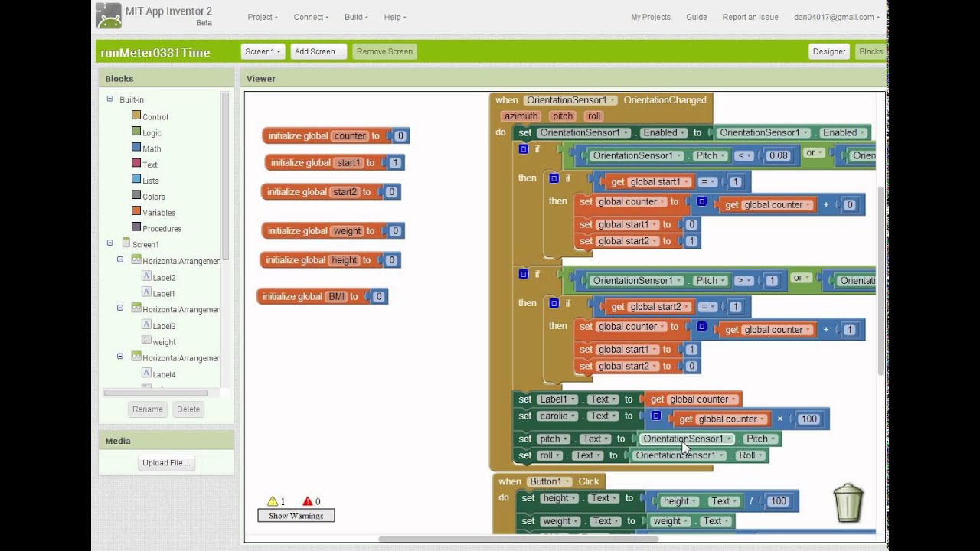Click the Screen1 component icon in tree
This screenshot has height=551, width=980.
(x=126, y=243)
